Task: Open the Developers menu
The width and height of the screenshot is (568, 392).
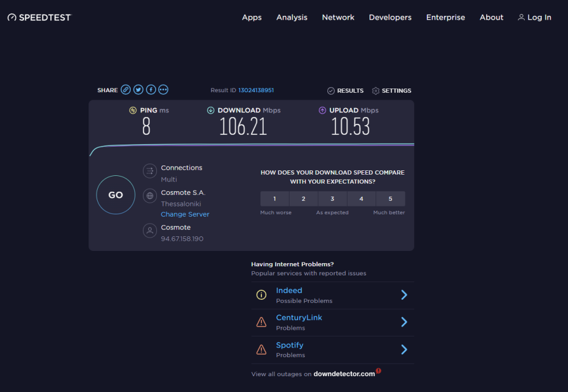Action: (390, 17)
